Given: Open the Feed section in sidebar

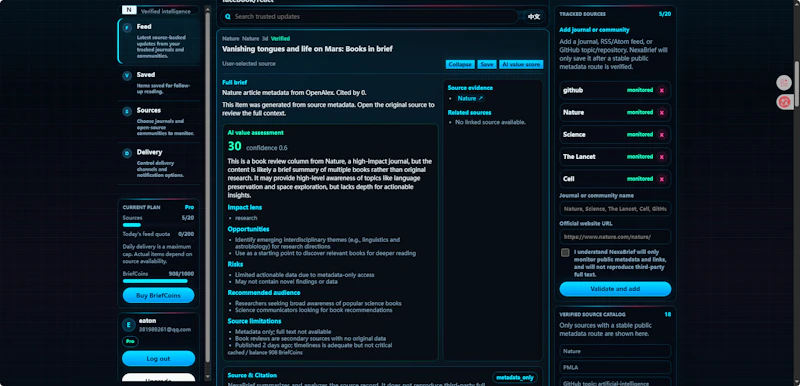Looking at the screenshot, I should [159, 41].
